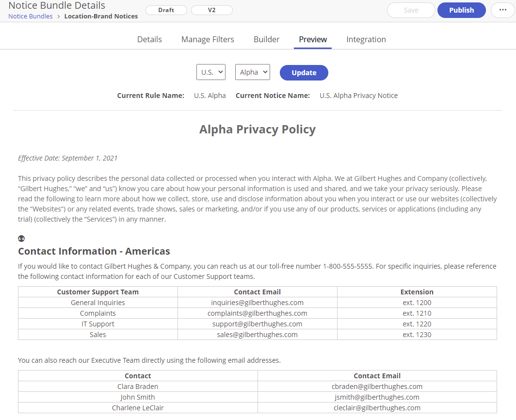Click the people icon above Contact Information
This screenshot has height=420, width=516.
point(21,238)
